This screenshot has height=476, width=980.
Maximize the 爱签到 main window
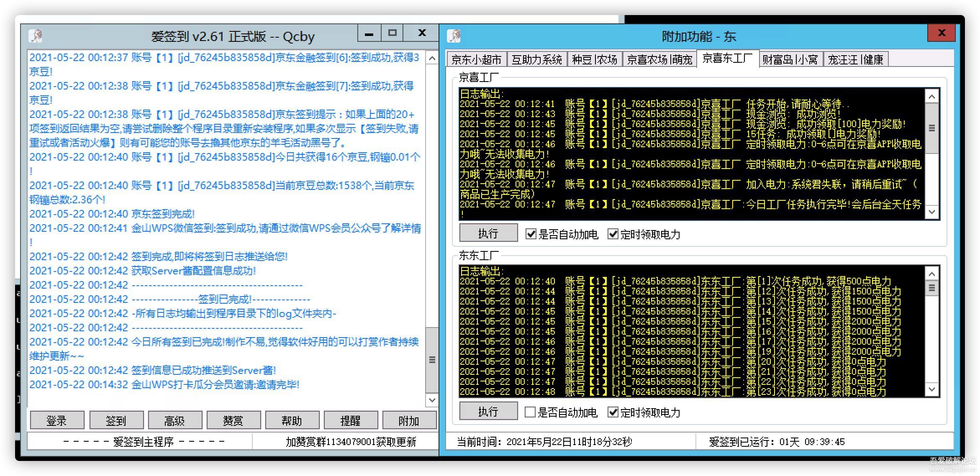[x=392, y=33]
